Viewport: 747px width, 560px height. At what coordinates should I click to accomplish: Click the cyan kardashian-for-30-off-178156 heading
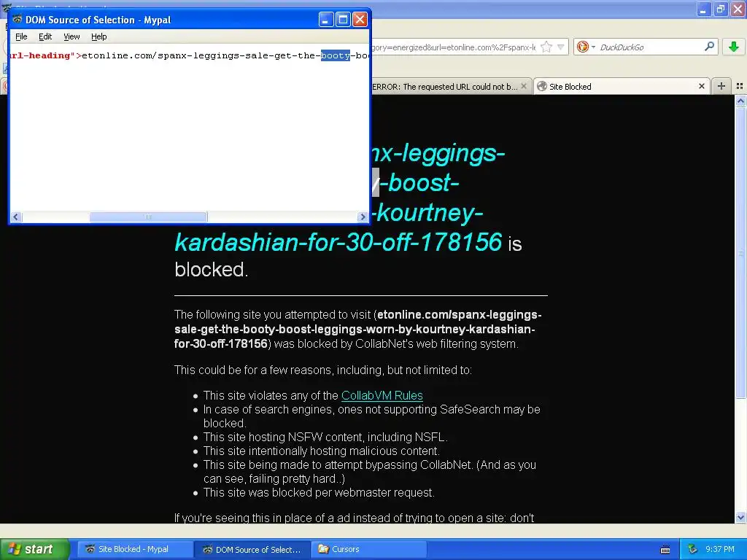(x=338, y=242)
